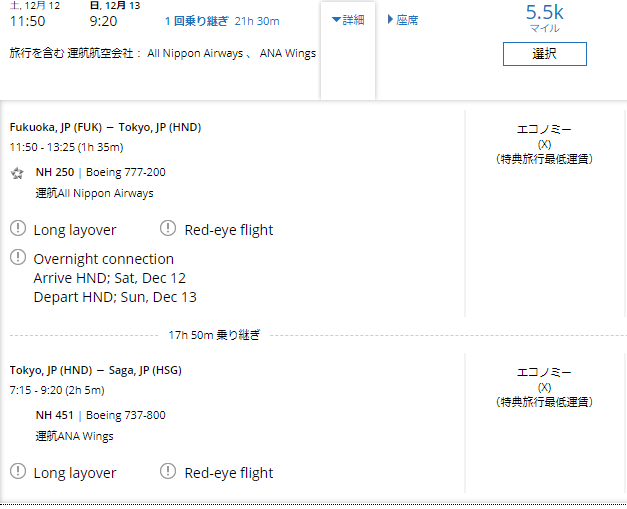Click the second エコノミー (X) fare class cell
The height and width of the screenshot is (509, 627).
tap(544, 387)
